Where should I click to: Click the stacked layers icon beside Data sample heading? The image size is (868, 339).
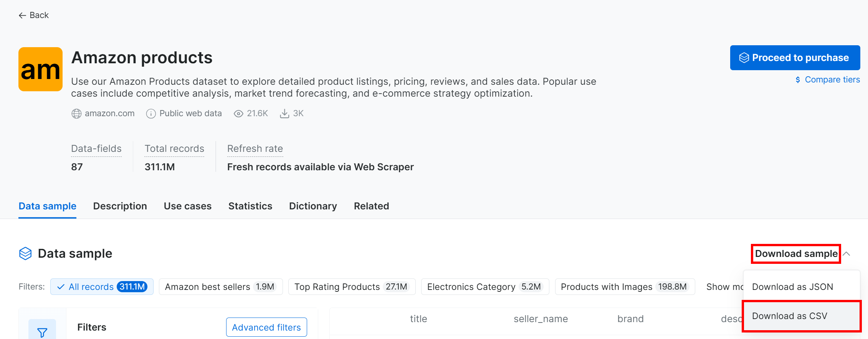pos(25,253)
